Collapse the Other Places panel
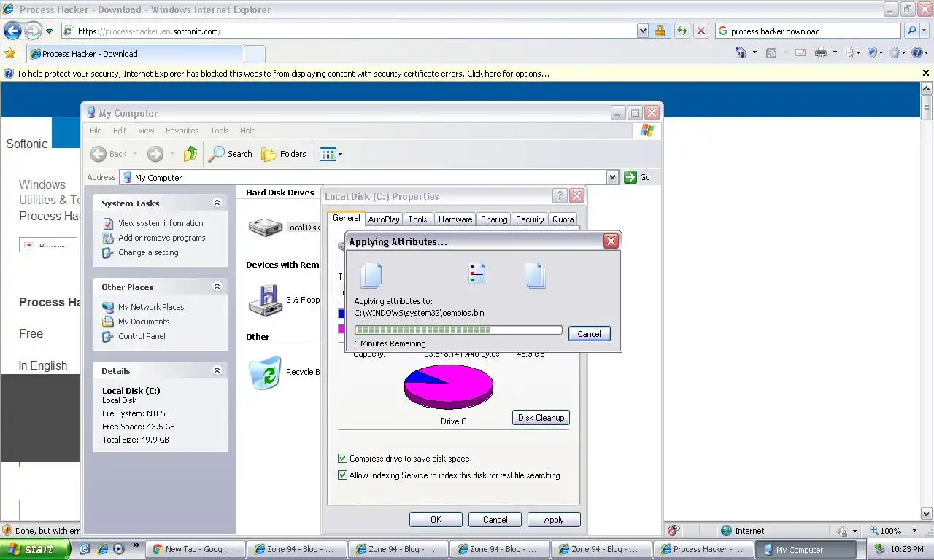The height and width of the screenshot is (560, 934). point(217,287)
